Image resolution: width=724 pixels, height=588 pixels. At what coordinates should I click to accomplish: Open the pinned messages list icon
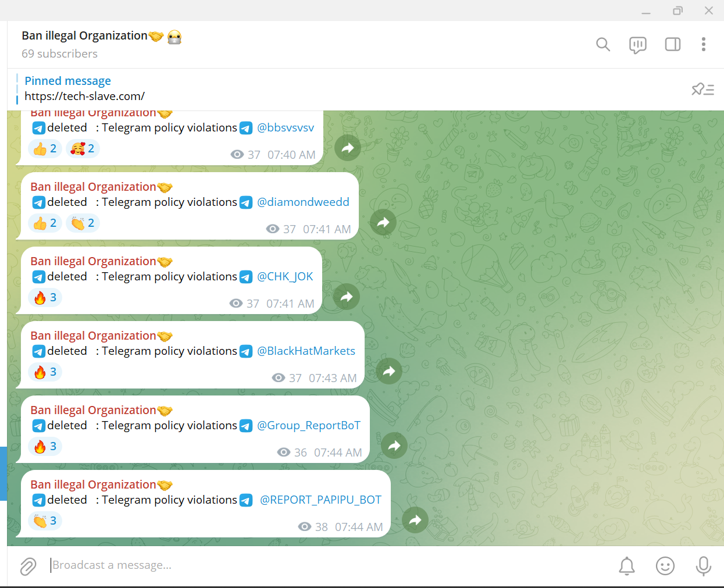click(x=702, y=89)
